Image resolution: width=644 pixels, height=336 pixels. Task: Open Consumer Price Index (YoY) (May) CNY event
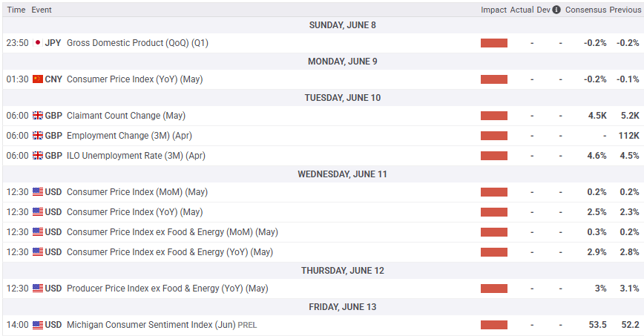[x=134, y=79]
